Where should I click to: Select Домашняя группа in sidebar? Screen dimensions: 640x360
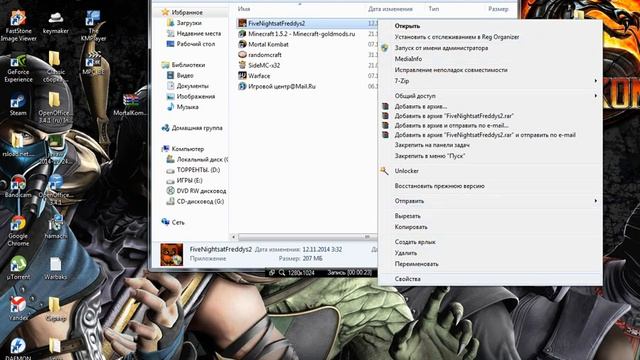(x=192, y=128)
